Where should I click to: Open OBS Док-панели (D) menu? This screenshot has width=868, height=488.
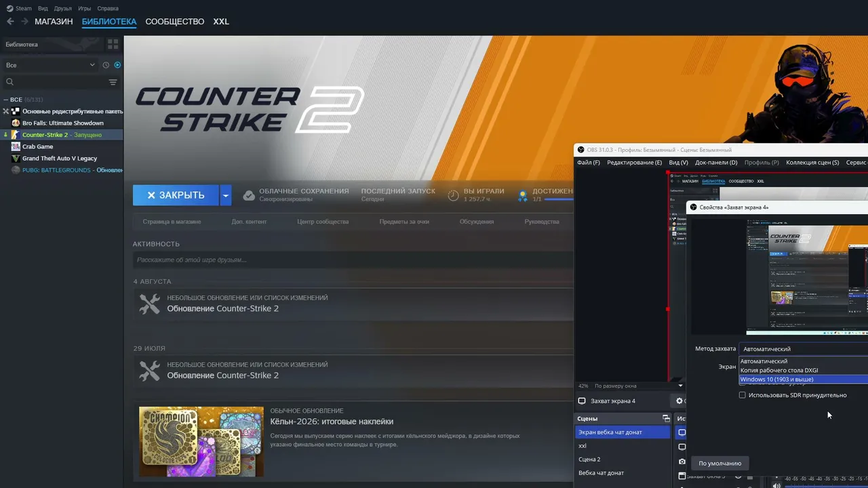click(716, 163)
